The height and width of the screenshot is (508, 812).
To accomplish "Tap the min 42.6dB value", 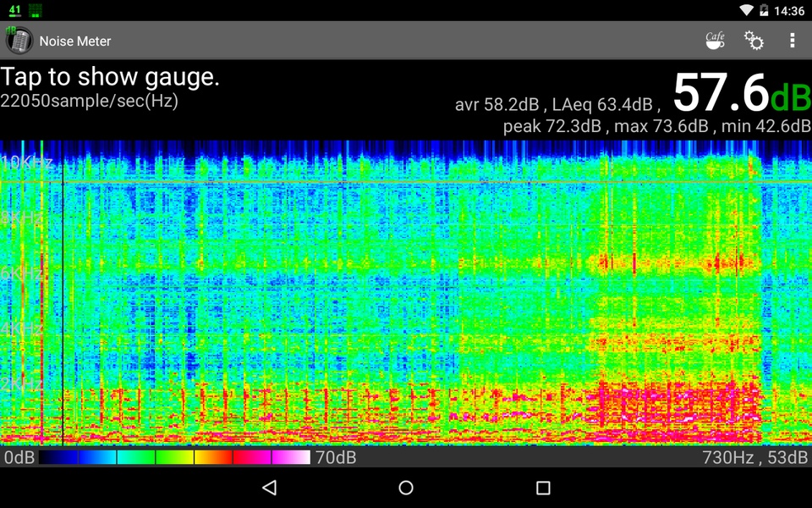I will [x=766, y=126].
